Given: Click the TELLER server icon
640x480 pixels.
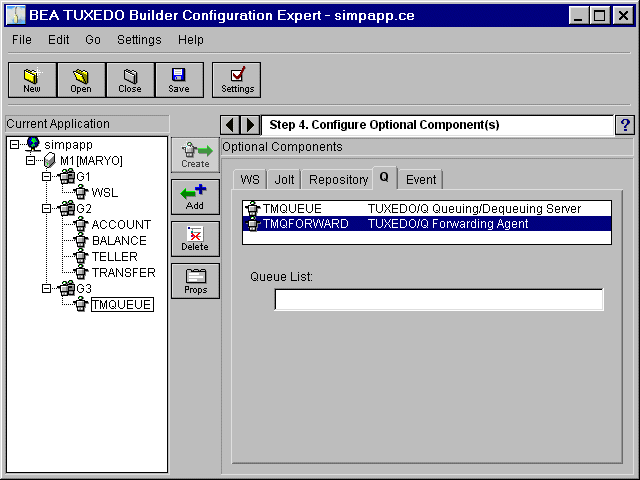Looking at the screenshot, I should [x=81, y=256].
